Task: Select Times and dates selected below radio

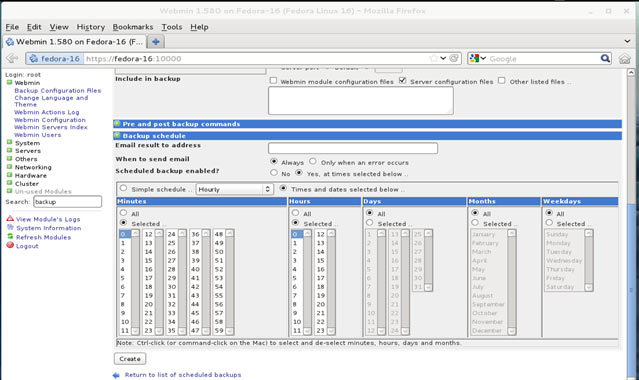Action: [x=283, y=188]
